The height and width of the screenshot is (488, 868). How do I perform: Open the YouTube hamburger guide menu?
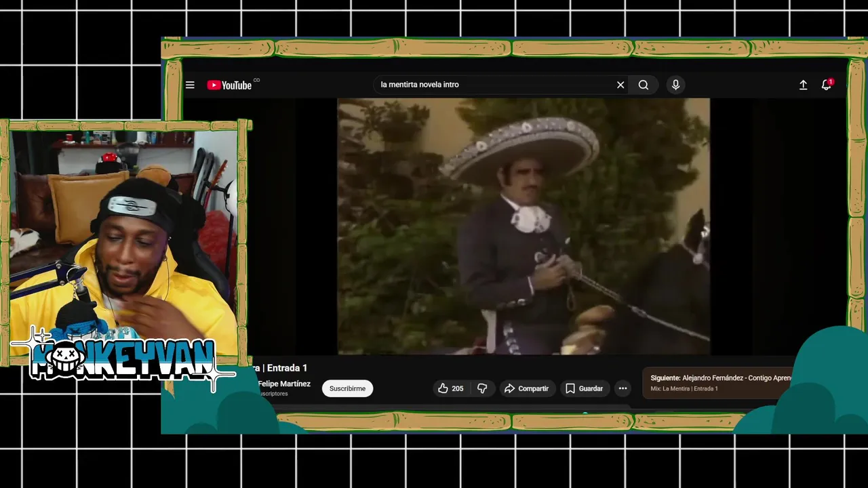pos(190,85)
